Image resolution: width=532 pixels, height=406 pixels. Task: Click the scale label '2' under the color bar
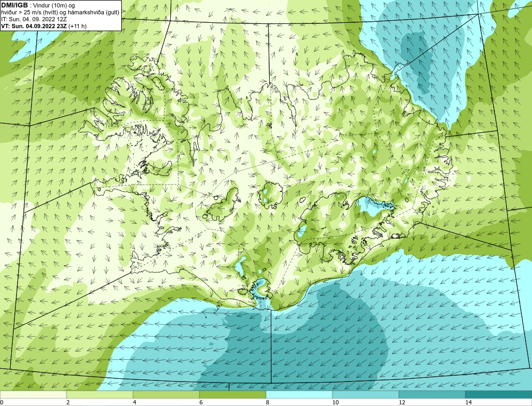[68, 402]
